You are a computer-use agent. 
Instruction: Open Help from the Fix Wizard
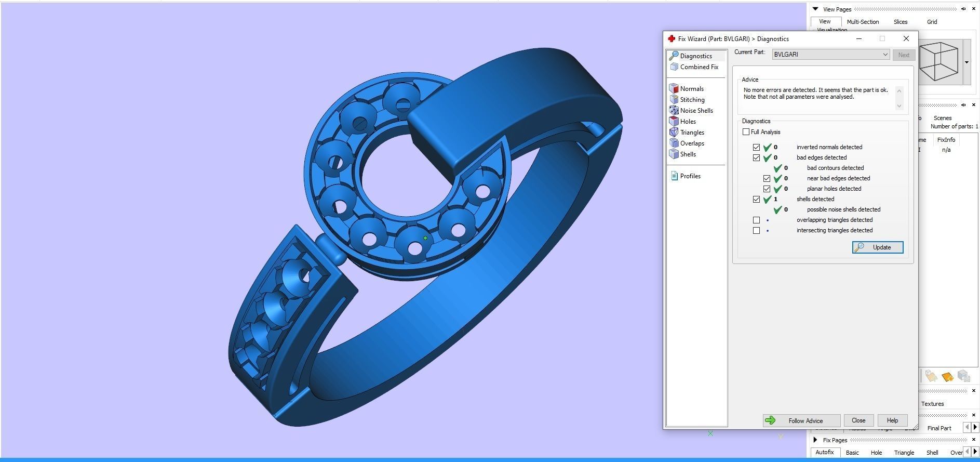pyautogui.click(x=892, y=420)
